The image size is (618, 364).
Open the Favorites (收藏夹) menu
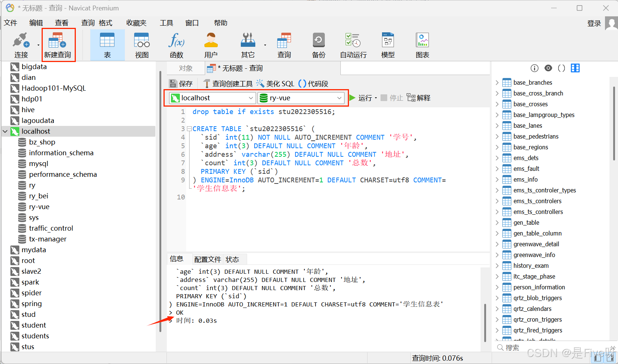point(136,23)
